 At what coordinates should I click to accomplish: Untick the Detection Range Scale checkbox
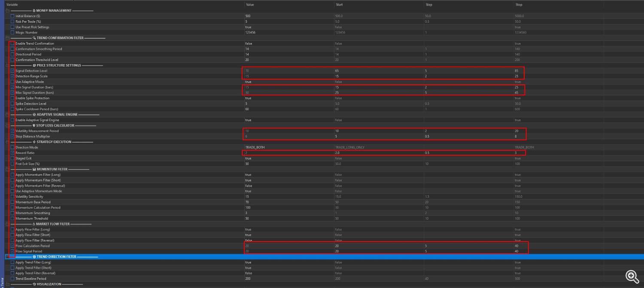[x=12, y=76]
